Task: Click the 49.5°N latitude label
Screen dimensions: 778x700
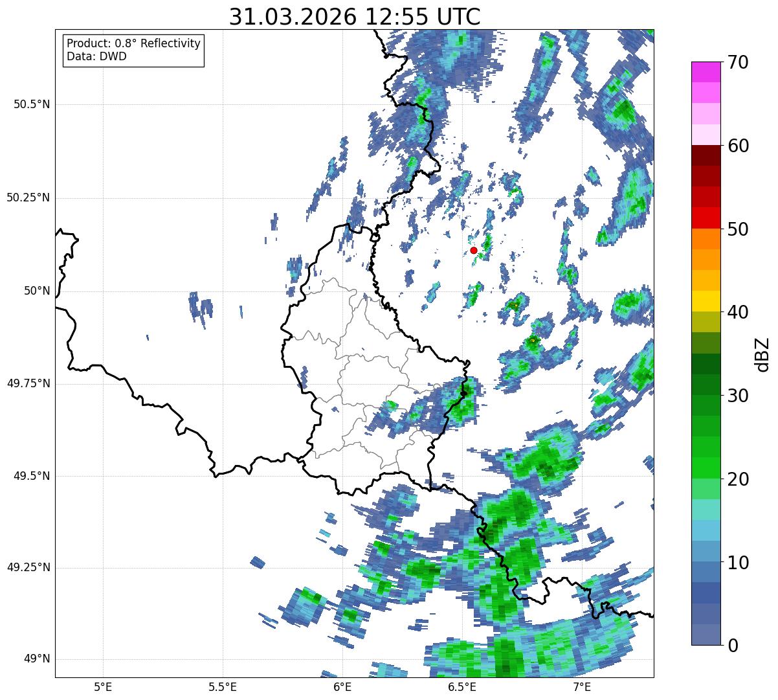Action: [x=32, y=476]
